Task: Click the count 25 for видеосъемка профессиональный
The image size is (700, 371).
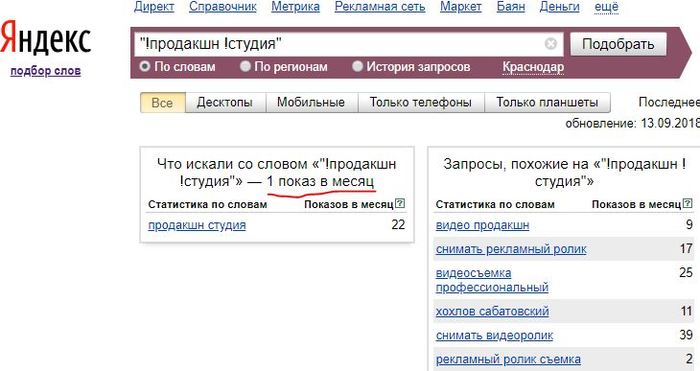Action: [x=686, y=272]
